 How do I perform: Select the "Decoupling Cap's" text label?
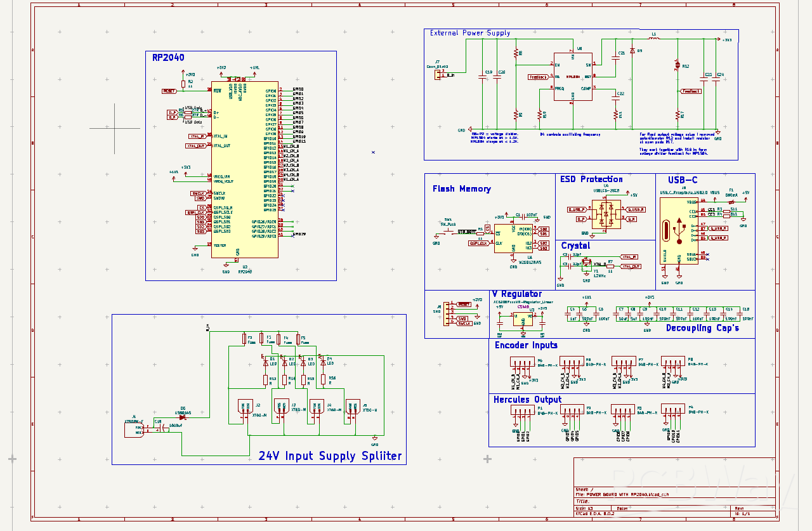coord(702,328)
